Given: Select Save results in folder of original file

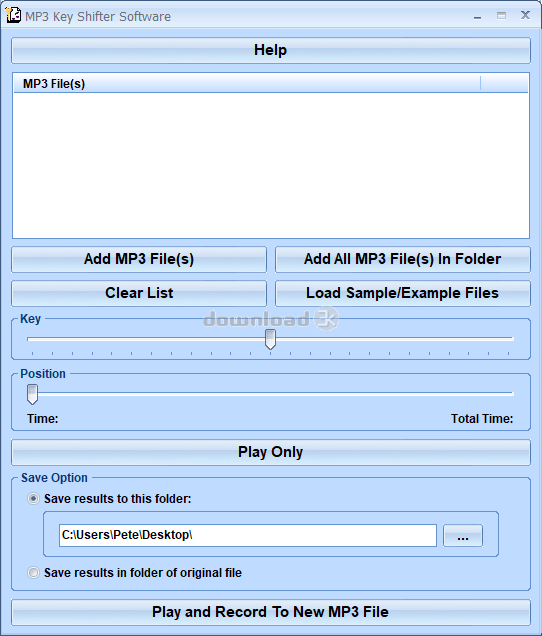Looking at the screenshot, I should click(x=33, y=573).
